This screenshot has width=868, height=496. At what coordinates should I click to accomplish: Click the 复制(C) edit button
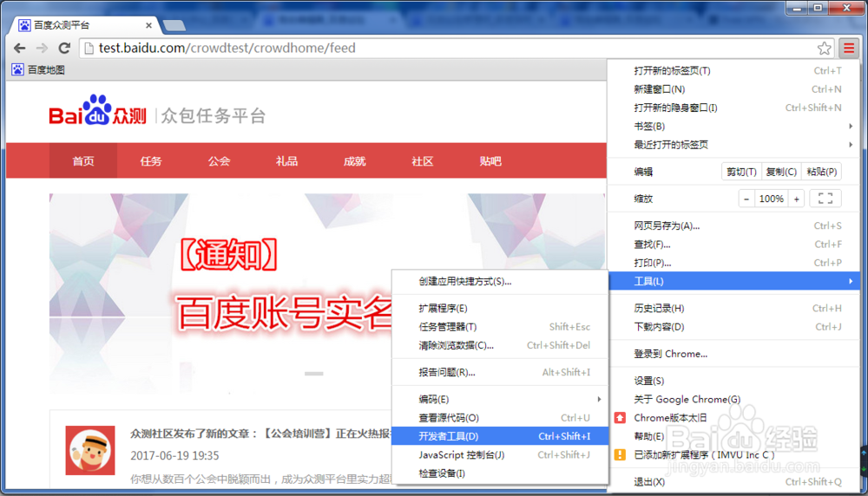point(781,172)
